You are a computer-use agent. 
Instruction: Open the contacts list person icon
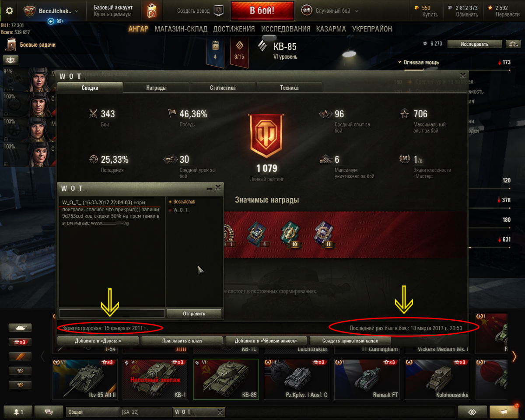(x=17, y=412)
